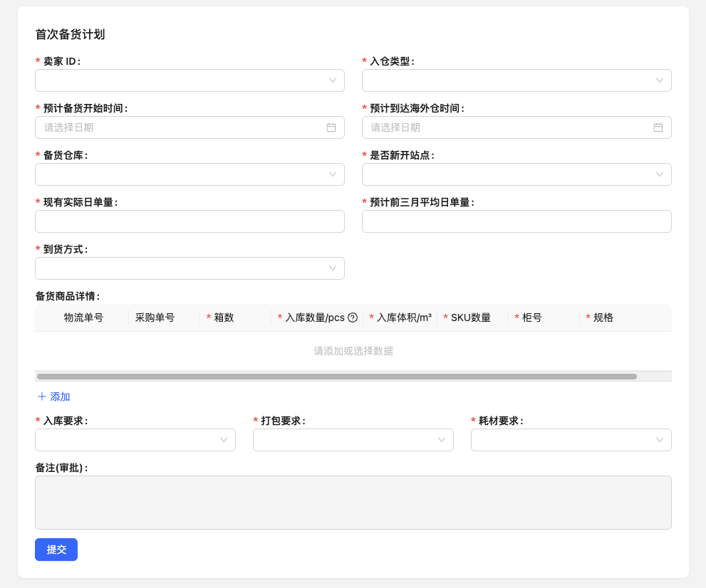Expand the 备货仓库 selection list
This screenshot has width=706, height=588.
(x=190, y=174)
